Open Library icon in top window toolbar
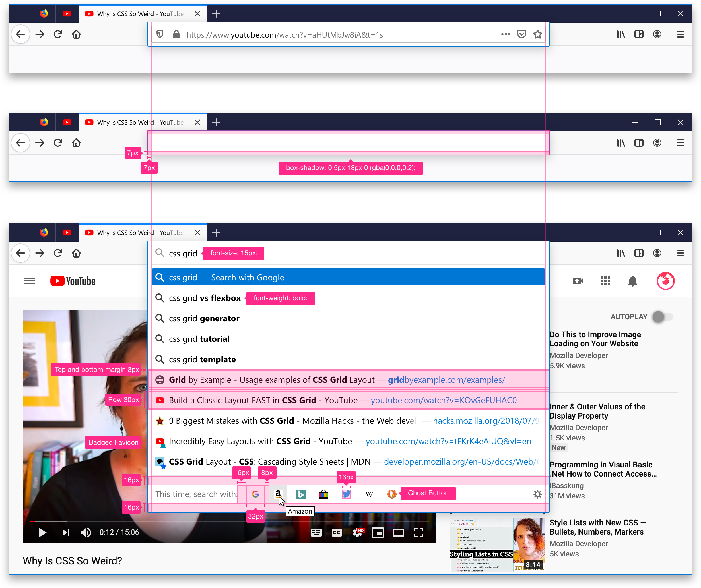 620,34
